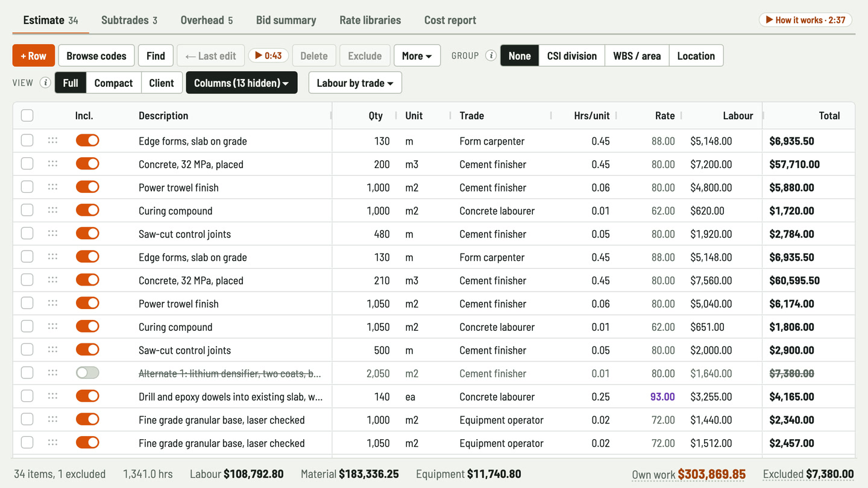The image size is (868, 488).
Task: Open the More dropdown menu
Action: [x=417, y=56]
